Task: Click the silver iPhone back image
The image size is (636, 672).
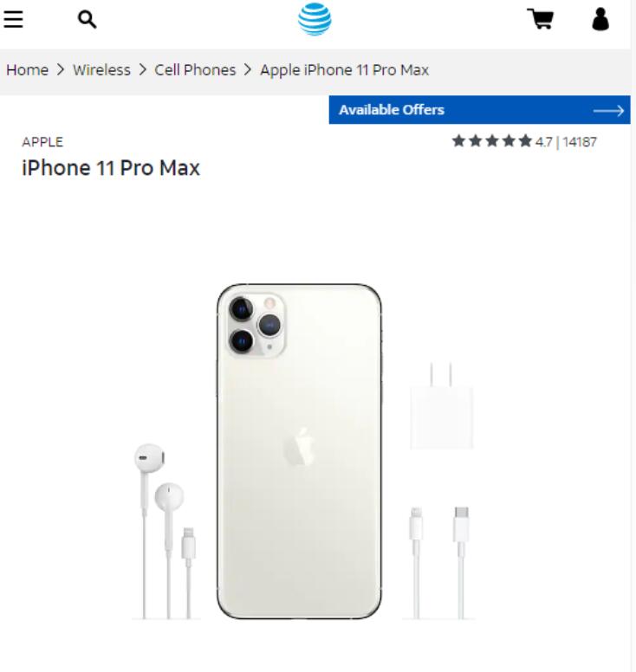Action: pyautogui.click(x=299, y=451)
